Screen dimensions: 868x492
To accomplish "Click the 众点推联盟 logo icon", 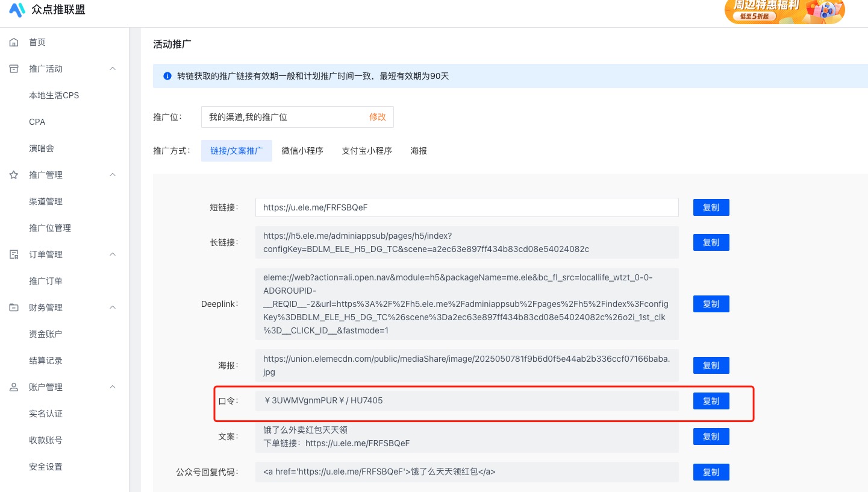I will 17,10.
